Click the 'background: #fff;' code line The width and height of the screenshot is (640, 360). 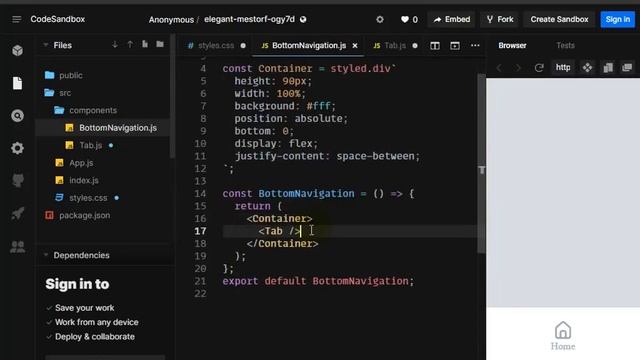click(x=285, y=106)
